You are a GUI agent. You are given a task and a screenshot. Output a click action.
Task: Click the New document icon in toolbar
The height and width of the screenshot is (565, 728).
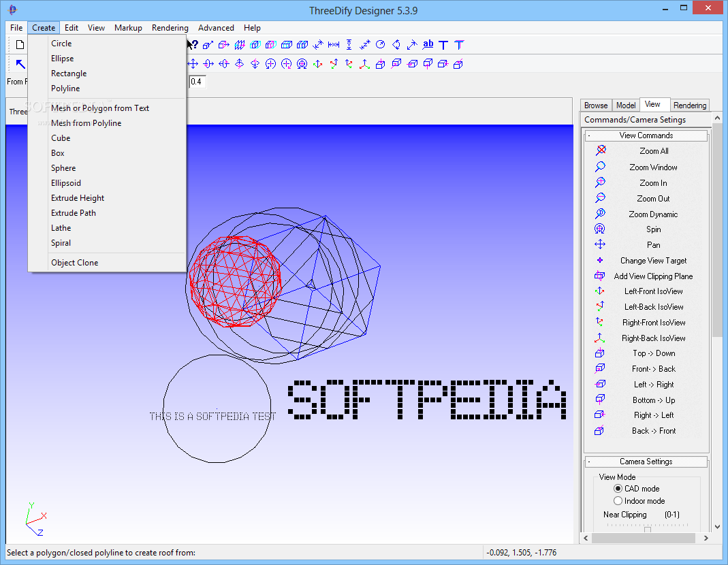click(20, 44)
